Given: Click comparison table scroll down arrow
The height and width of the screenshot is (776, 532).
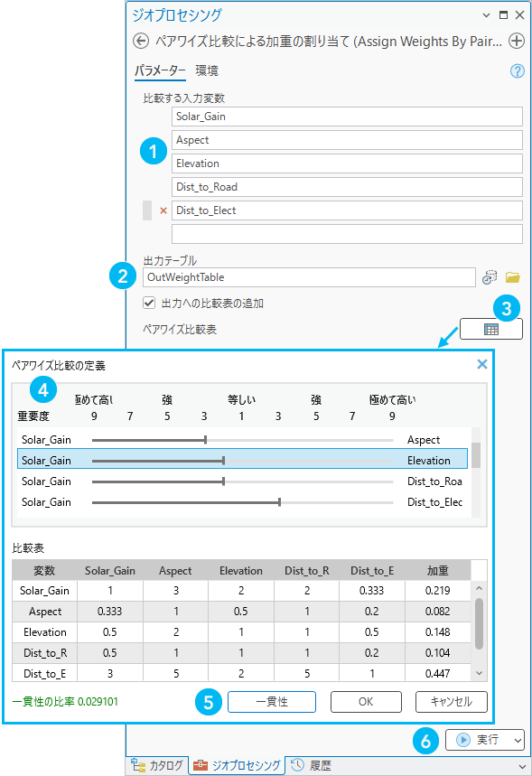Looking at the screenshot, I should click(479, 673).
